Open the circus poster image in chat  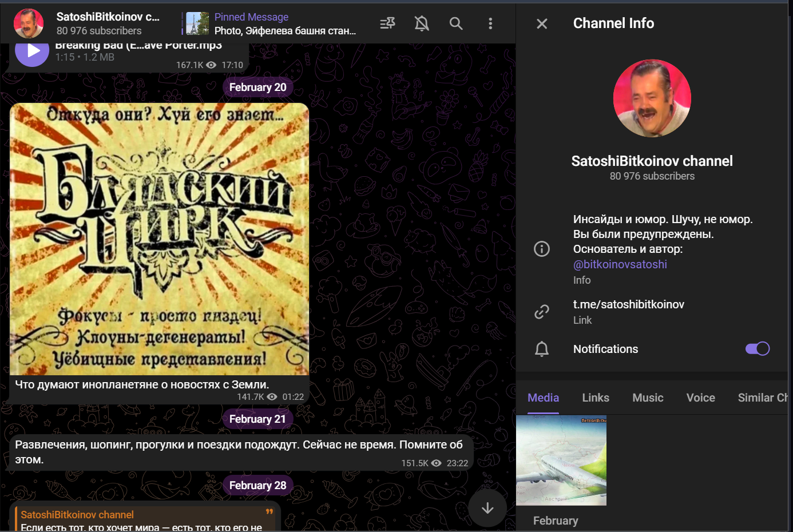[x=160, y=239]
